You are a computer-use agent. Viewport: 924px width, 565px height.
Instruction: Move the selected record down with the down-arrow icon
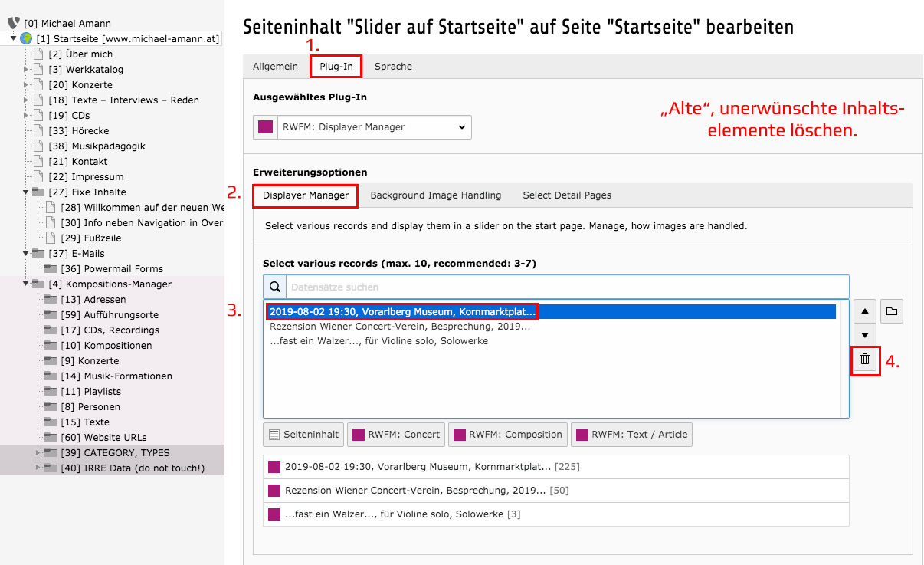click(864, 334)
